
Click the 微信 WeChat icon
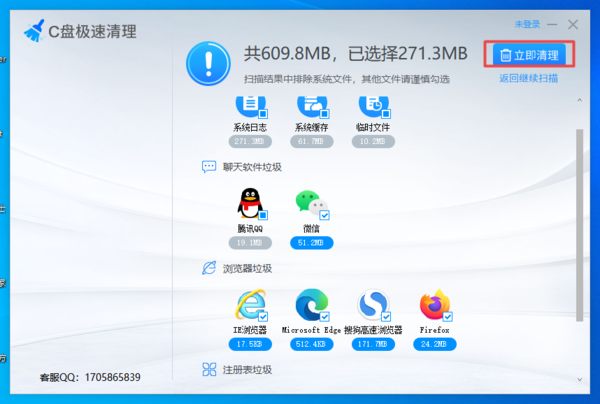[x=311, y=204]
